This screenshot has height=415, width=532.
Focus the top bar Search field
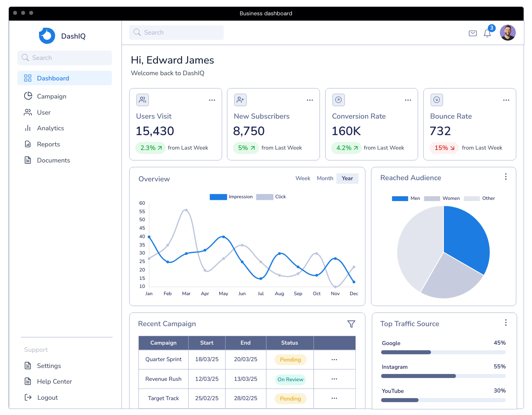click(x=176, y=32)
